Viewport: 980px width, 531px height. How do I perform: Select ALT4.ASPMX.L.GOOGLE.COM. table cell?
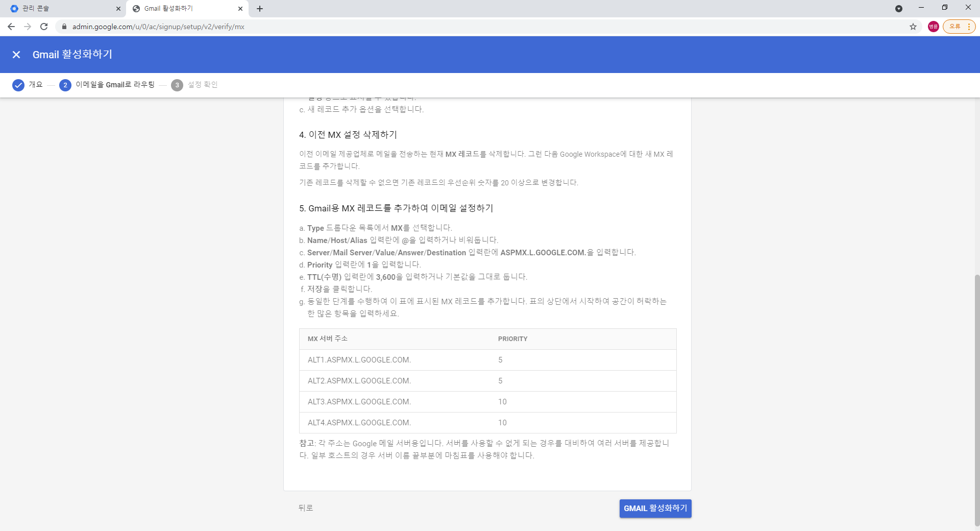(x=359, y=423)
